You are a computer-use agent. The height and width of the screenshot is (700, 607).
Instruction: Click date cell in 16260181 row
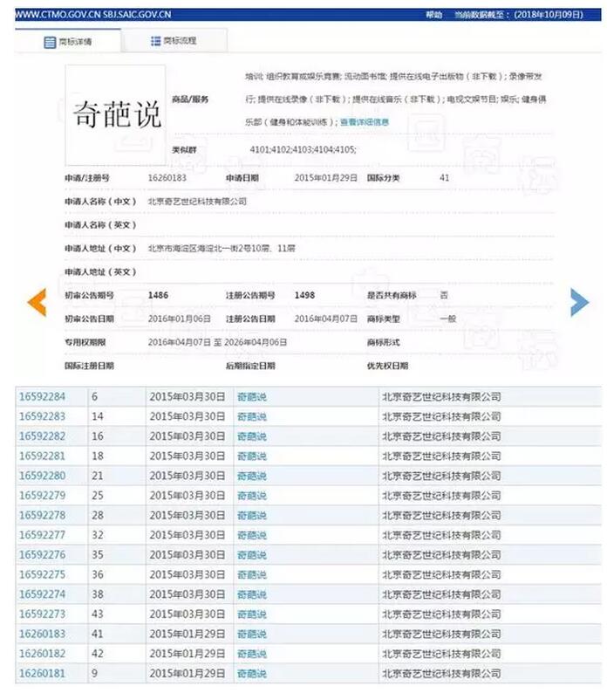pos(189,673)
